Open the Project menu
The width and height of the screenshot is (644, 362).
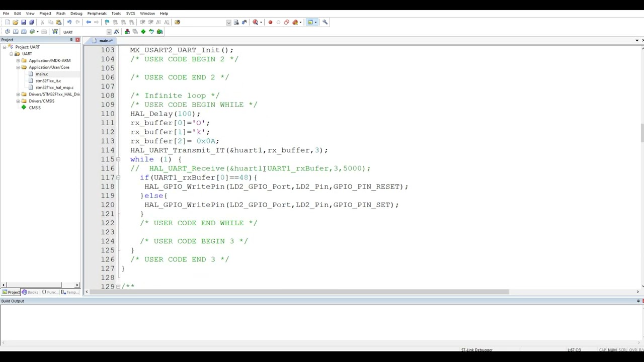tap(45, 14)
